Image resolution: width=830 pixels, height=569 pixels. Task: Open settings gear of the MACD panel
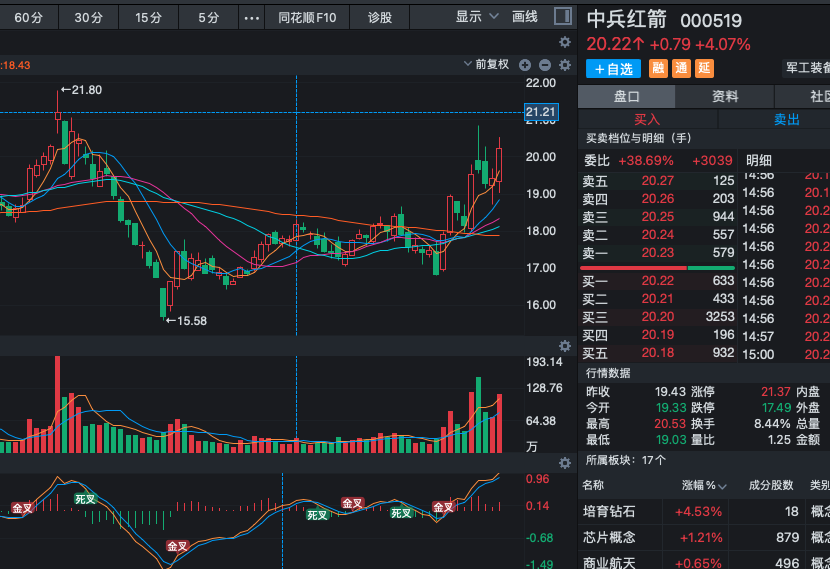tap(565, 463)
